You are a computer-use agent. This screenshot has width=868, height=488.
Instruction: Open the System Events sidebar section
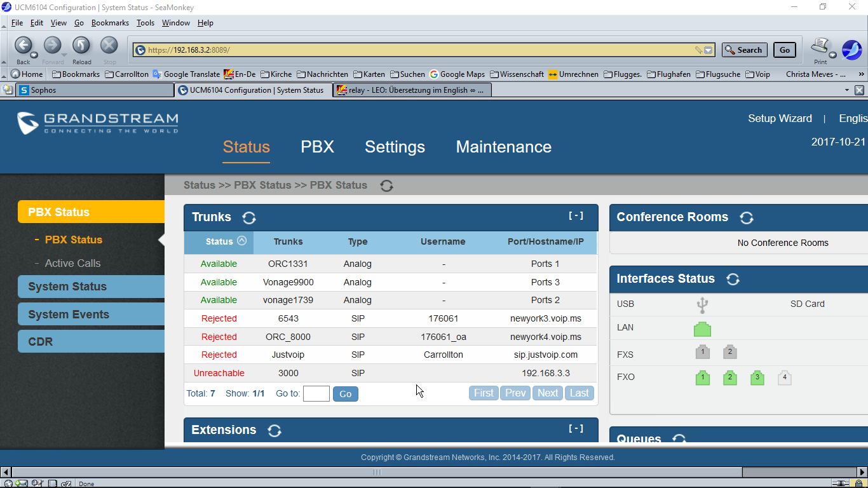tap(91, 315)
